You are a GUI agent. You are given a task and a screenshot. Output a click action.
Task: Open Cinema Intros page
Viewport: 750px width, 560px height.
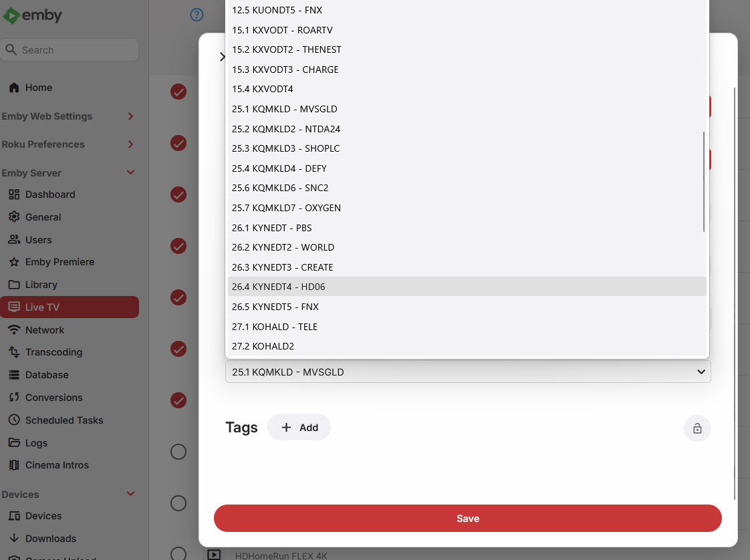[x=70, y=465]
